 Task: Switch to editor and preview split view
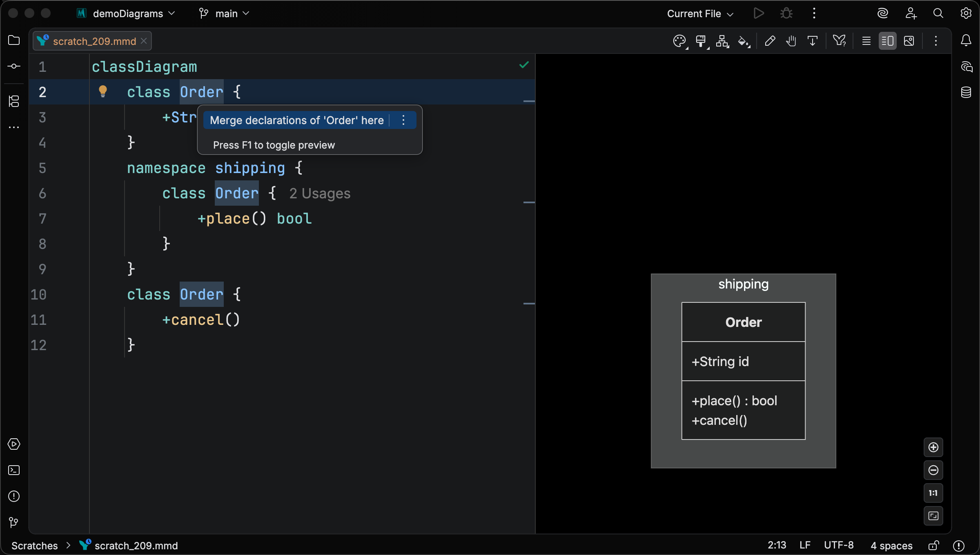(888, 41)
